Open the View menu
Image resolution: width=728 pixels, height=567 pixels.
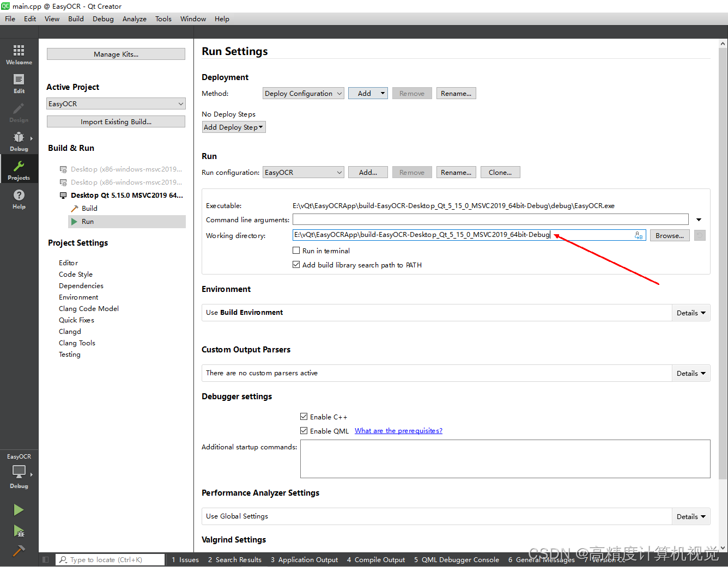click(x=52, y=19)
